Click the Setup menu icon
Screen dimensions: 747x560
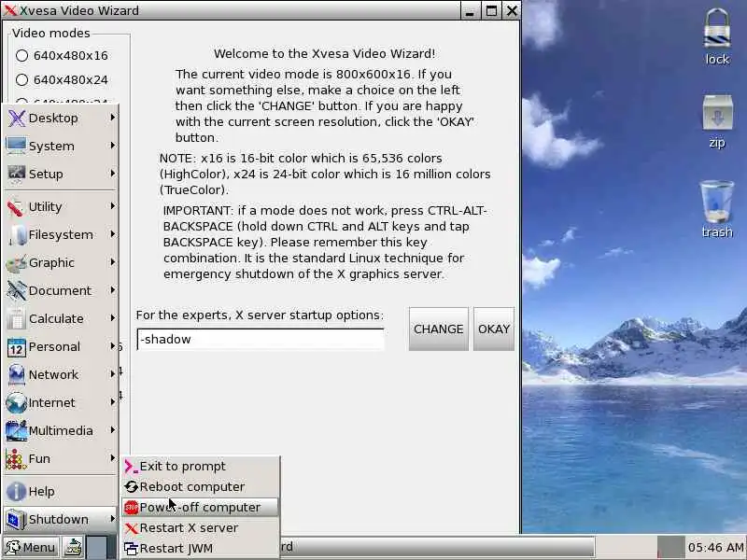coord(16,175)
